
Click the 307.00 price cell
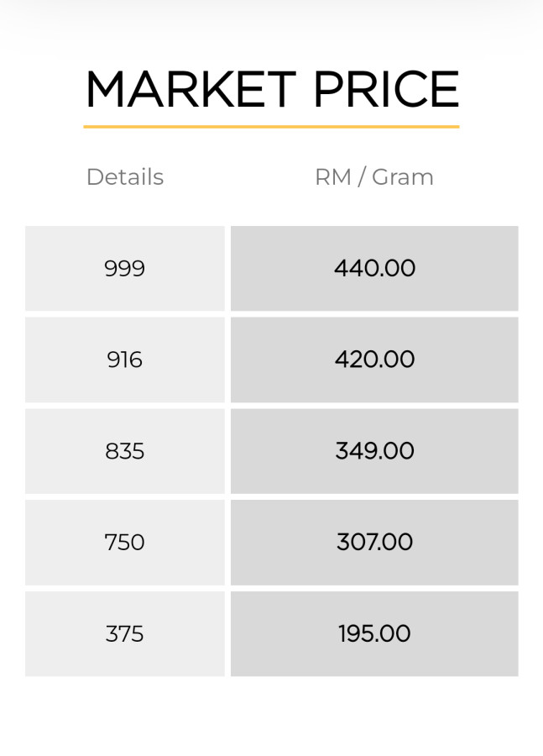pyautogui.click(x=374, y=543)
